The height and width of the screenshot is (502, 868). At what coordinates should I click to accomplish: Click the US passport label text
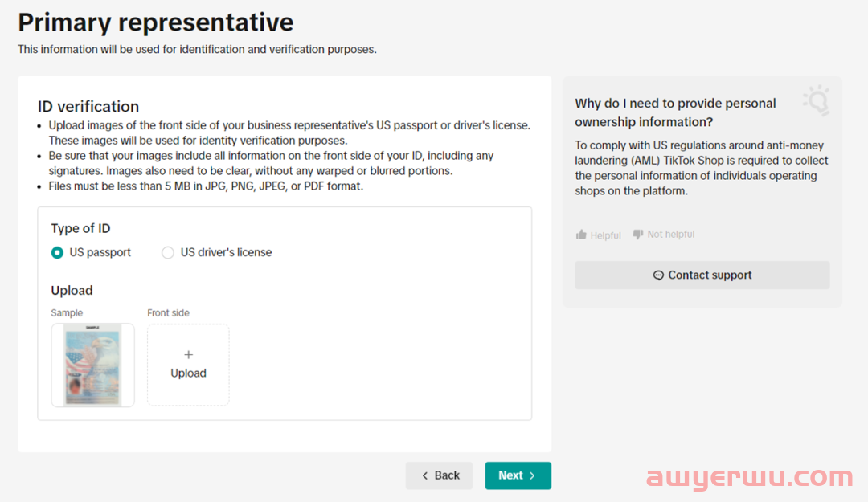100,252
